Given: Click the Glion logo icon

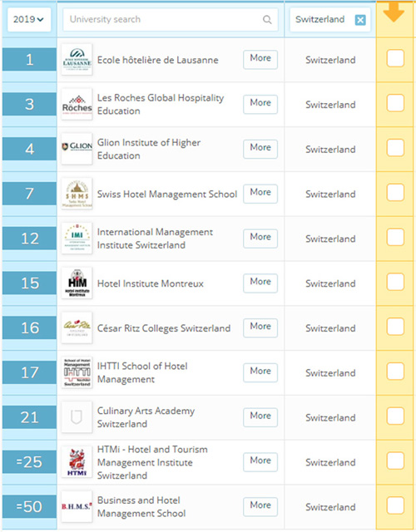Looking at the screenshot, I should (x=77, y=149).
